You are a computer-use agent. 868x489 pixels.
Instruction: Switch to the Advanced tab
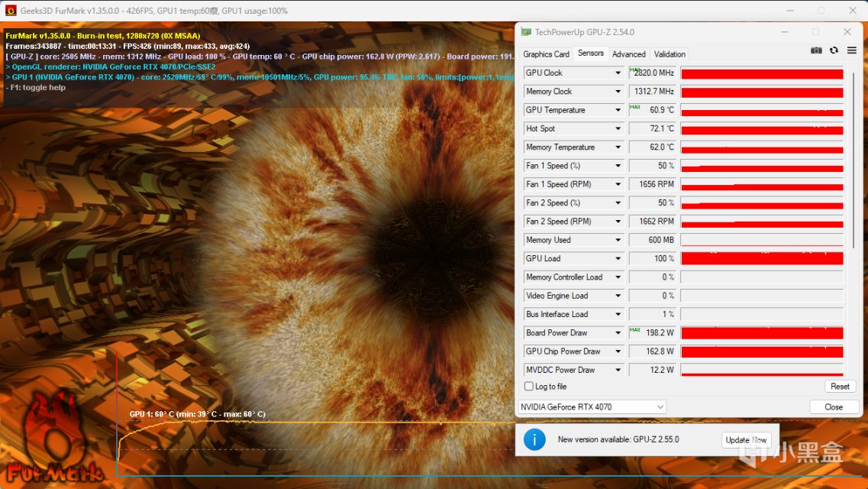628,54
